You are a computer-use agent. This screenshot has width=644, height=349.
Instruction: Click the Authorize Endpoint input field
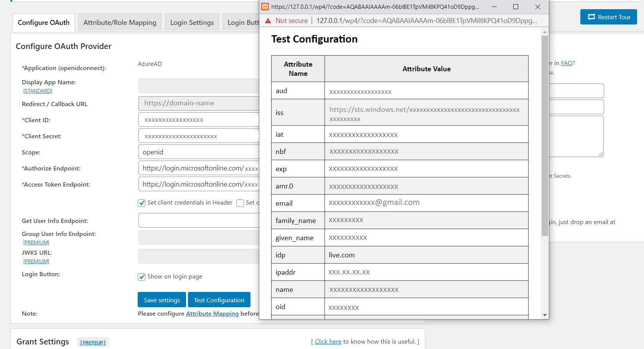coord(199,168)
